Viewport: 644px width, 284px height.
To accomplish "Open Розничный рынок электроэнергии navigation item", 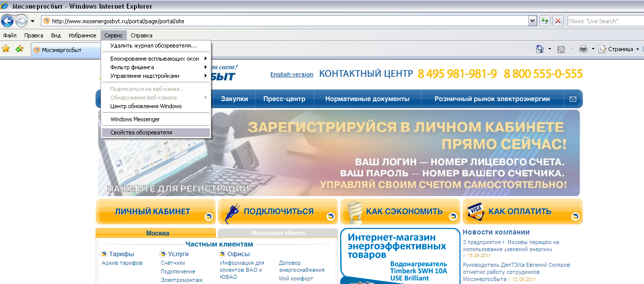I will pos(492,99).
